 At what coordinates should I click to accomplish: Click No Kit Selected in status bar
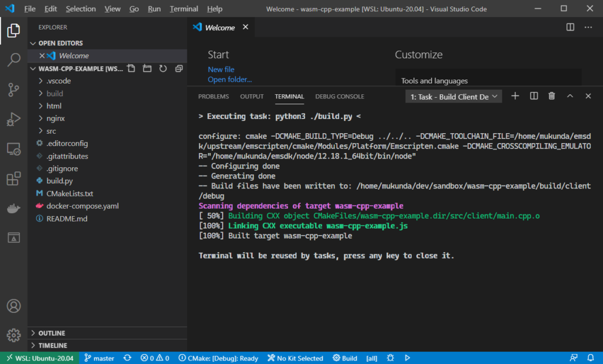point(296,358)
